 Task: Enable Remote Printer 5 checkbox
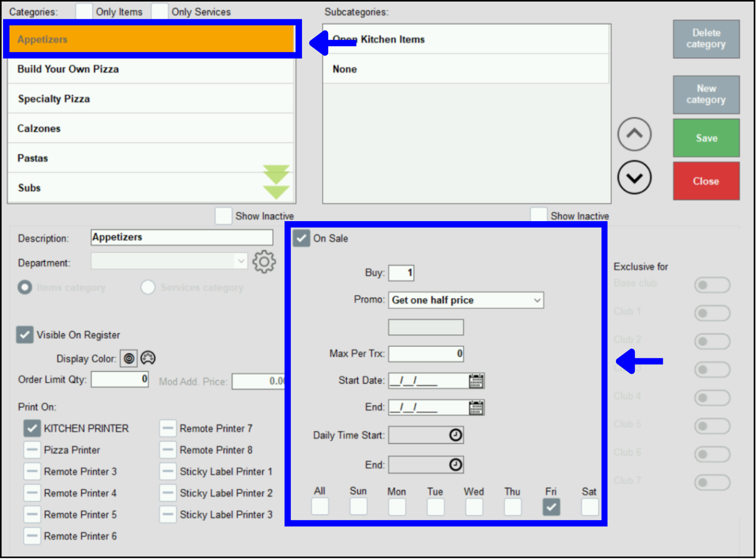pos(32,515)
